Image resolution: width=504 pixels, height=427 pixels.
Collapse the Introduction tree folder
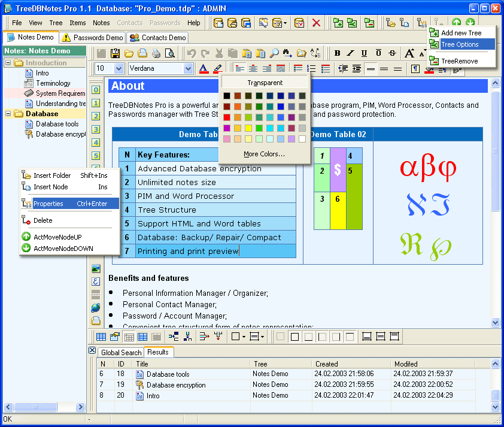click(x=8, y=62)
